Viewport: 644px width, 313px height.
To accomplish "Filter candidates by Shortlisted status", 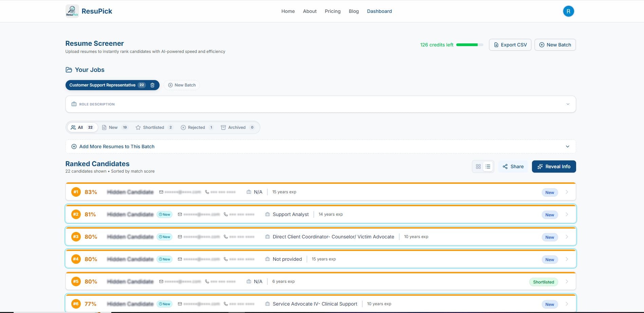I will point(154,128).
